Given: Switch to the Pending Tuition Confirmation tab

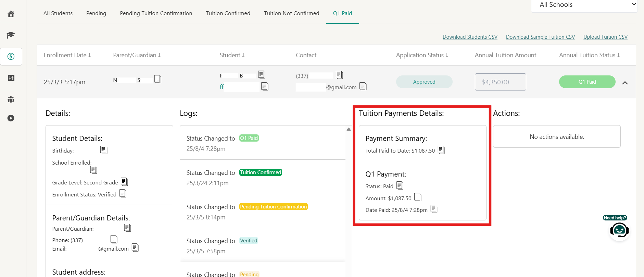Looking at the screenshot, I should pyautogui.click(x=156, y=13).
